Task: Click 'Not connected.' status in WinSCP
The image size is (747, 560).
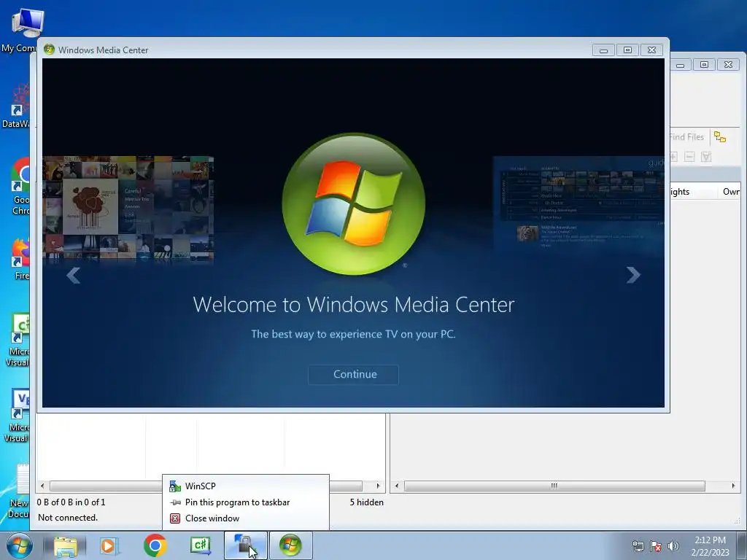Action: click(x=68, y=518)
